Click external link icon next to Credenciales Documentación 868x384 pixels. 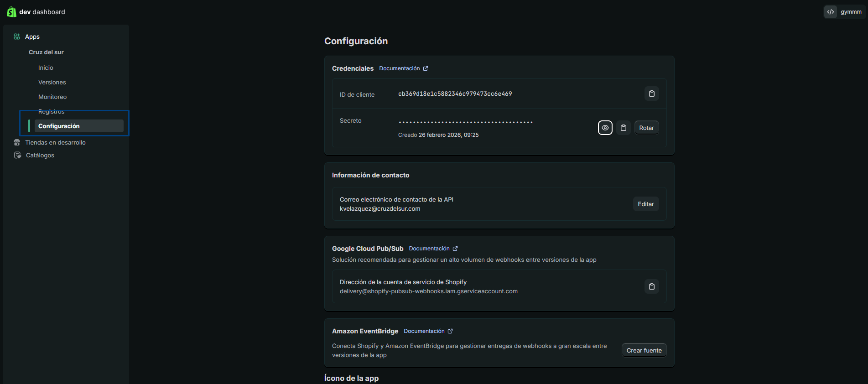point(426,68)
